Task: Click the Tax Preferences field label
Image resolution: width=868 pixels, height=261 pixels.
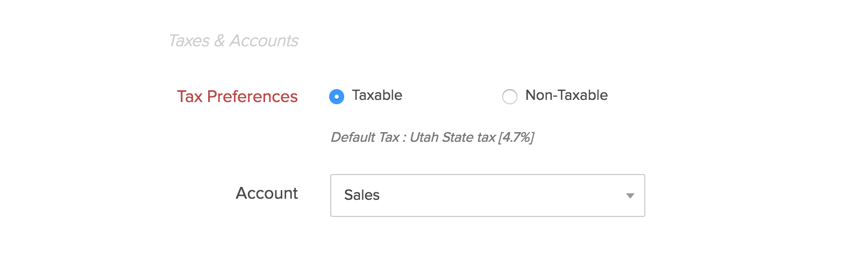Action: 237,97
